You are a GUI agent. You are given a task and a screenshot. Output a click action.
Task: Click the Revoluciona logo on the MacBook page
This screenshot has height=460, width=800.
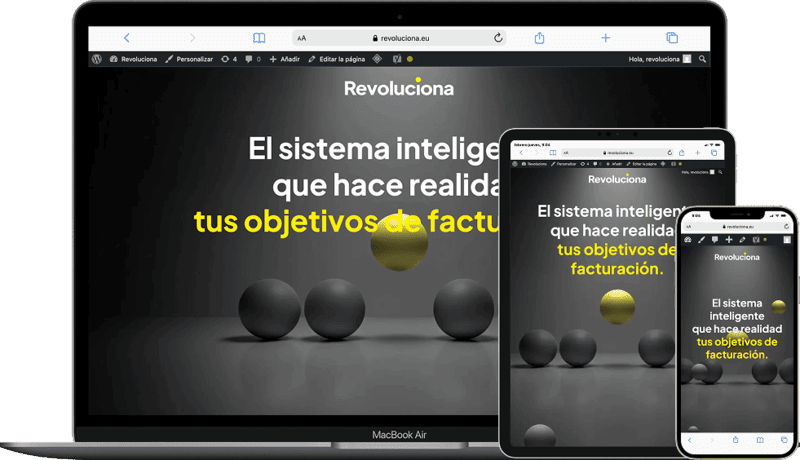pyautogui.click(x=399, y=88)
